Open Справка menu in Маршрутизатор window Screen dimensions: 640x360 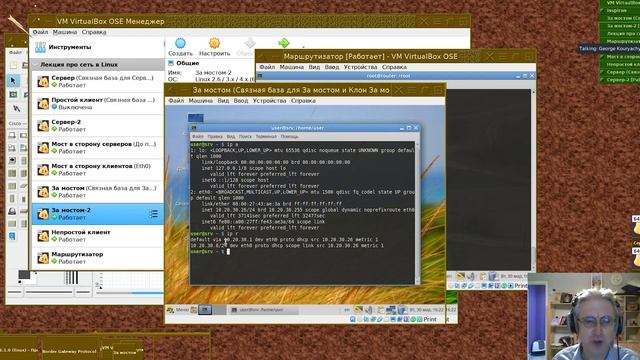click(394, 67)
